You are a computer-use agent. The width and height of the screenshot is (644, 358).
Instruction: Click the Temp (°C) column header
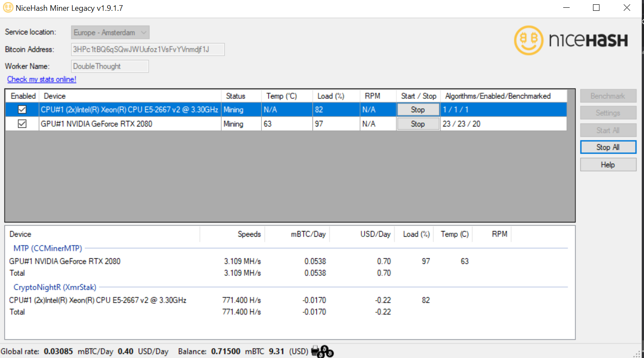[282, 95]
